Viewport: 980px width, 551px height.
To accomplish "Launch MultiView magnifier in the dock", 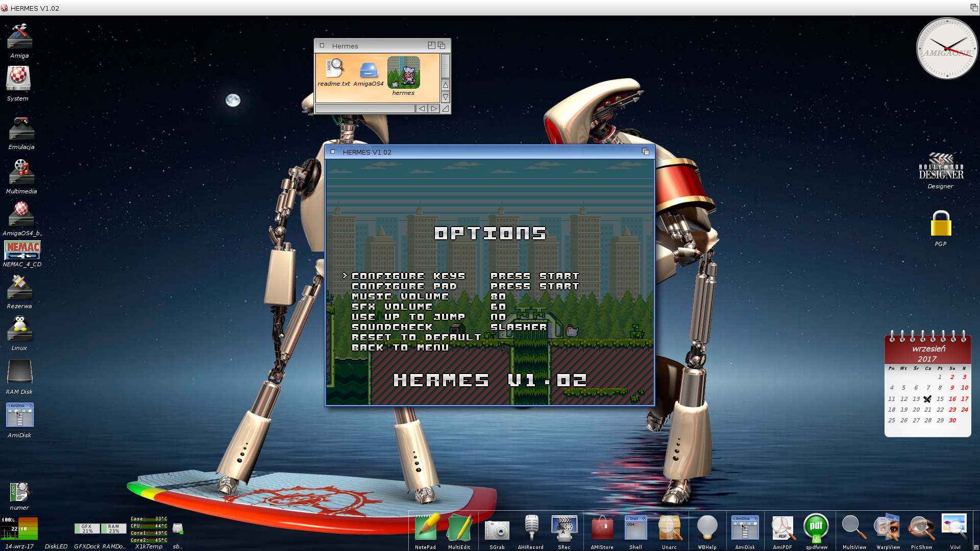I will (854, 528).
